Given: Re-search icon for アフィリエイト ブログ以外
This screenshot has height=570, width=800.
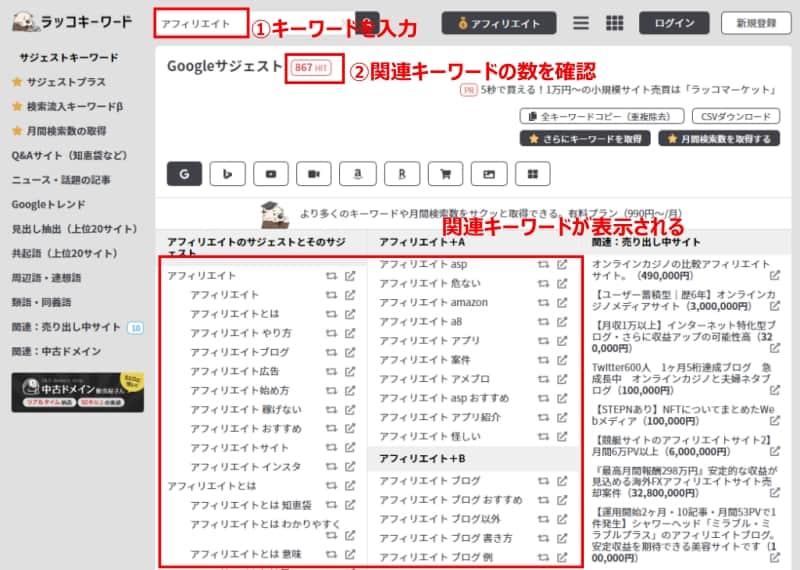Looking at the screenshot, I should pos(543,519).
